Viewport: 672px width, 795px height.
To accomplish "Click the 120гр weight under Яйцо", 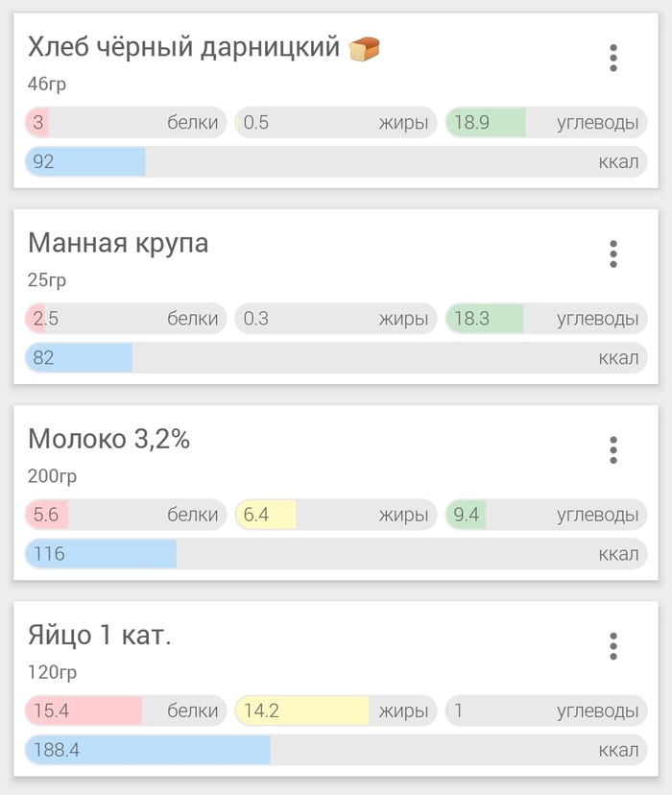I will pos(53,672).
